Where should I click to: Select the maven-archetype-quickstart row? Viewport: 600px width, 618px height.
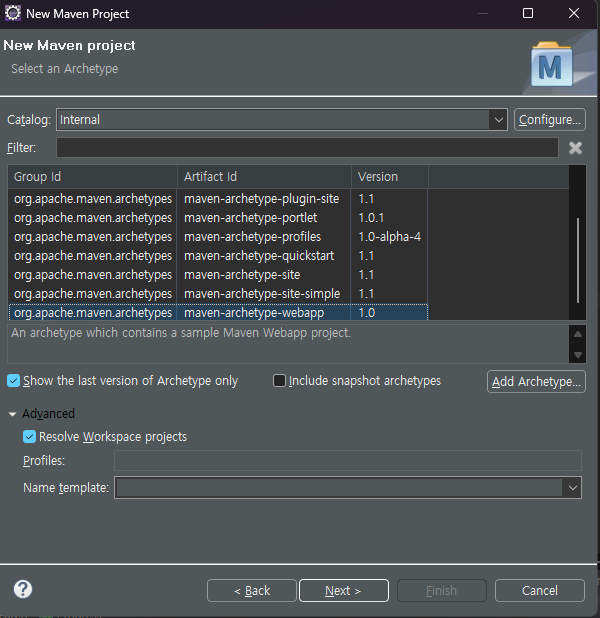click(x=218, y=256)
